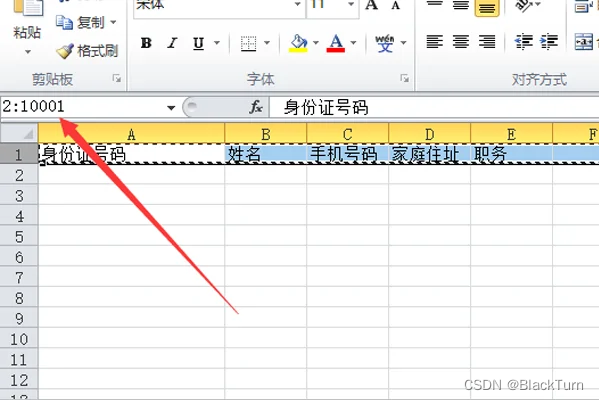Viewport: 599px width, 400px height.
Task: Click the text orientation icon
Action: point(524,5)
